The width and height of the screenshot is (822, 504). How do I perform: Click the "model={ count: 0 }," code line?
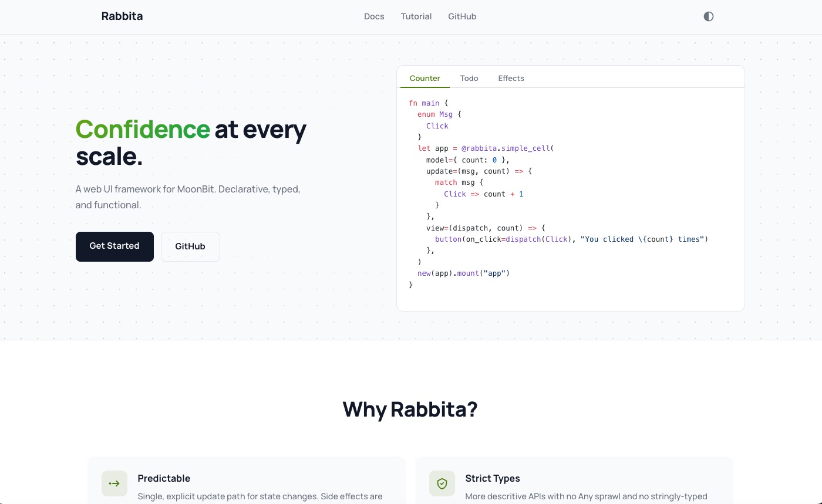(469, 160)
